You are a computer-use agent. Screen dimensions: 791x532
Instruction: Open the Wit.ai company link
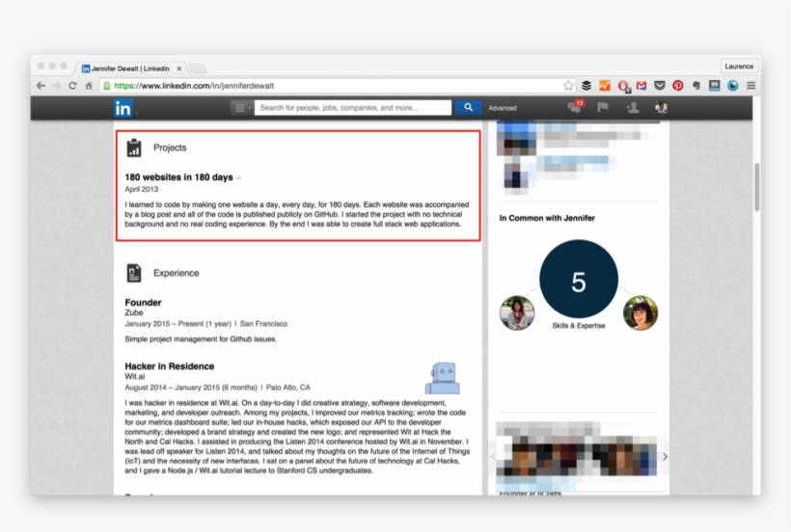coord(135,376)
